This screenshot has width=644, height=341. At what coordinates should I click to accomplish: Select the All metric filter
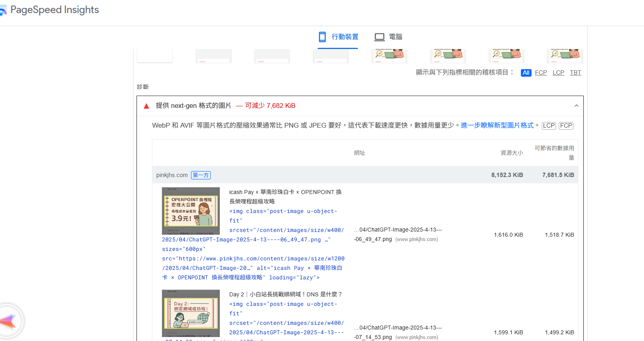coord(526,73)
